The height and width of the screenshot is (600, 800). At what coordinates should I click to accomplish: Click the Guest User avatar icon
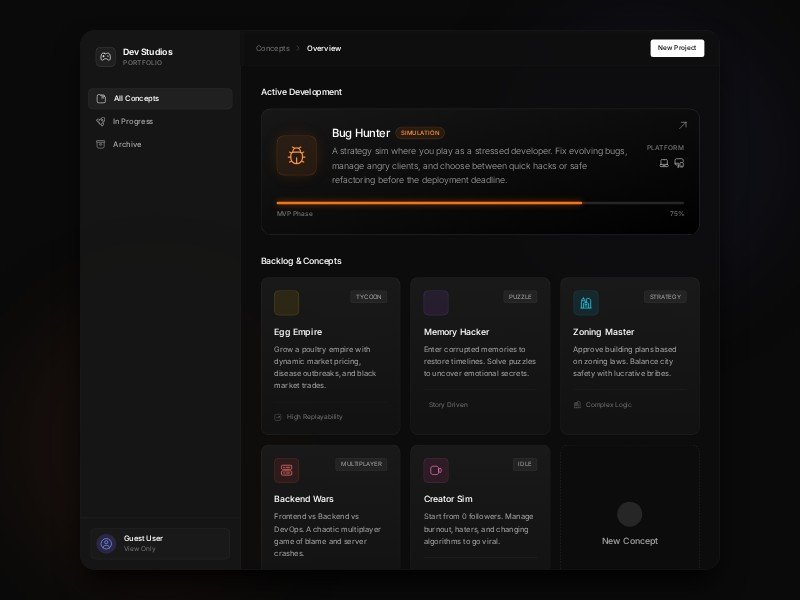coord(106,543)
